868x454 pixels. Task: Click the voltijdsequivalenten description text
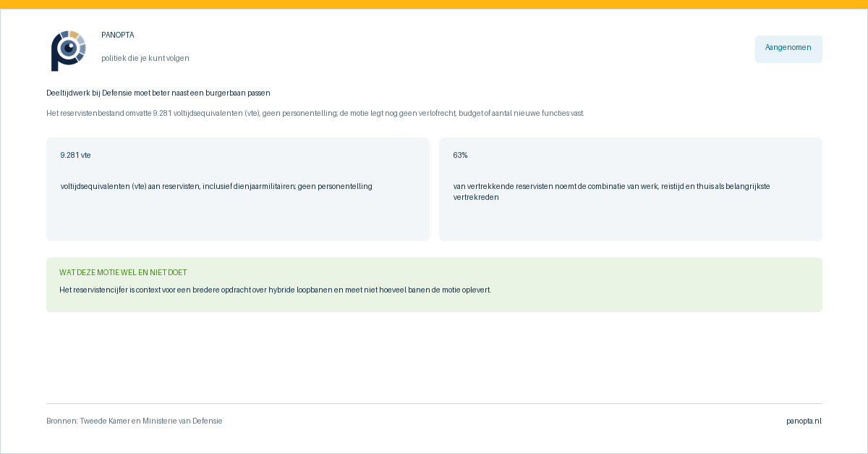(216, 186)
